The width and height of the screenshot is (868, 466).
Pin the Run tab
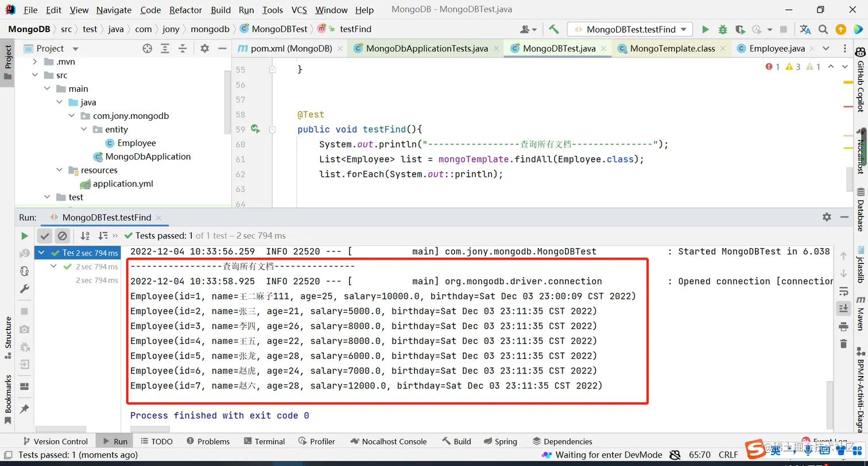coord(24,409)
